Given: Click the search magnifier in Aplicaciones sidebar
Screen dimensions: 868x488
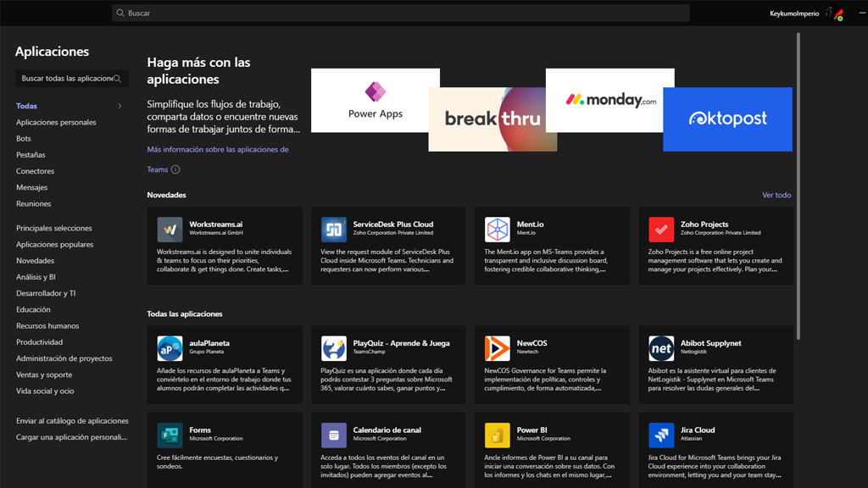Looking at the screenshot, I should (x=117, y=79).
